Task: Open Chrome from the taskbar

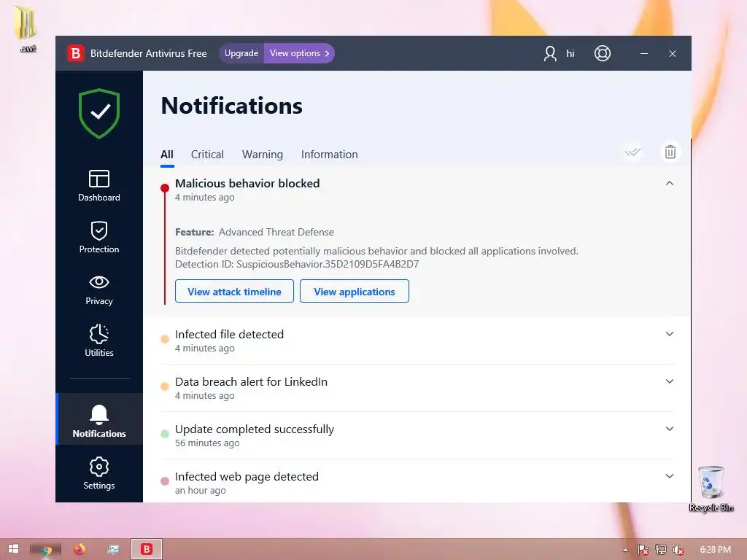Action: coord(46,550)
